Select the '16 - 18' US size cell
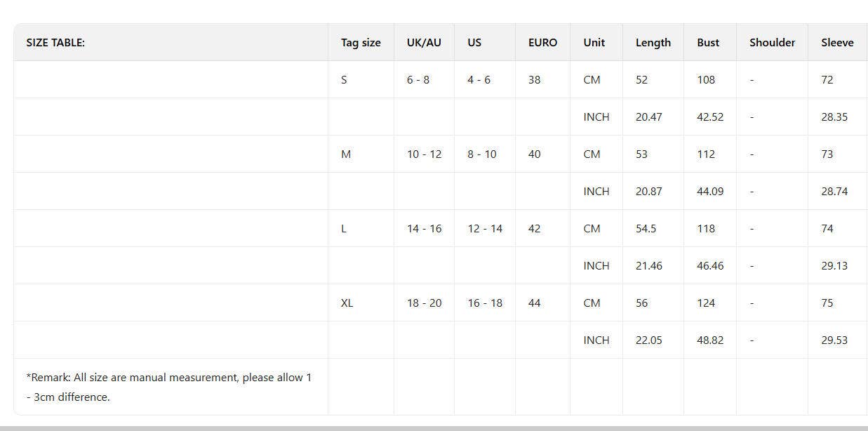The image size is (868, 431). [x=485, y=303]
